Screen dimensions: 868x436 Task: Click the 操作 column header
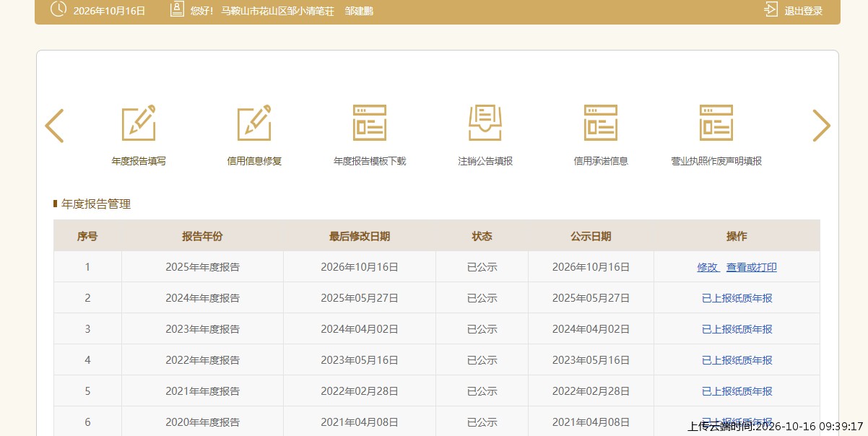(737, 236)
